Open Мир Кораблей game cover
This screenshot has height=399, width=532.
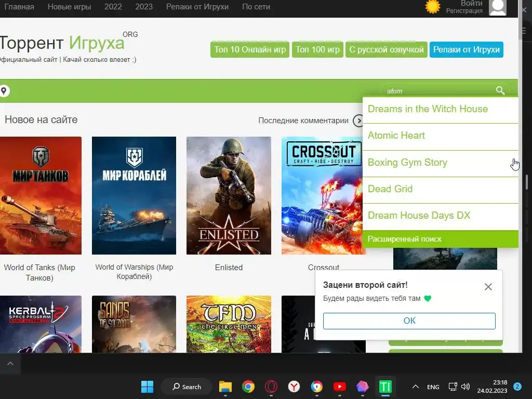(x=134, y=195)
